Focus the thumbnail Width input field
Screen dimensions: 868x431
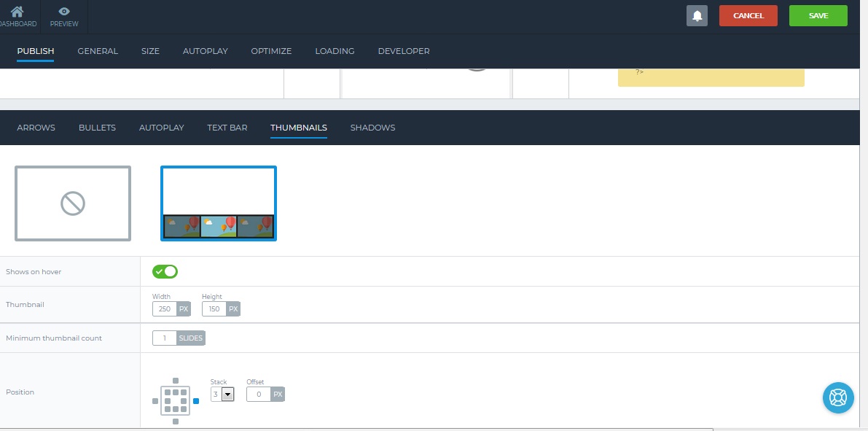tap(165, 309)
